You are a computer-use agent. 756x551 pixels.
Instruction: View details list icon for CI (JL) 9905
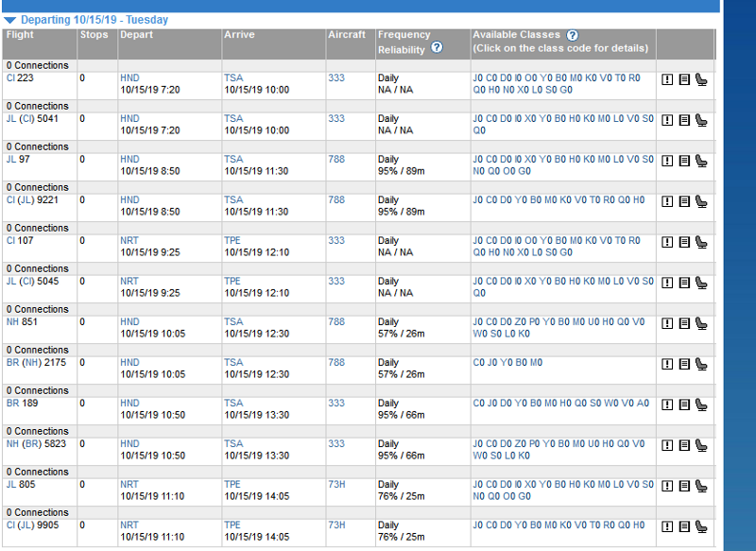[684, 526]
